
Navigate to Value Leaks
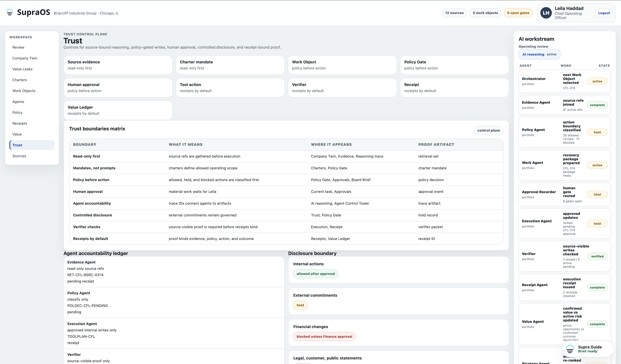(32, 69)
